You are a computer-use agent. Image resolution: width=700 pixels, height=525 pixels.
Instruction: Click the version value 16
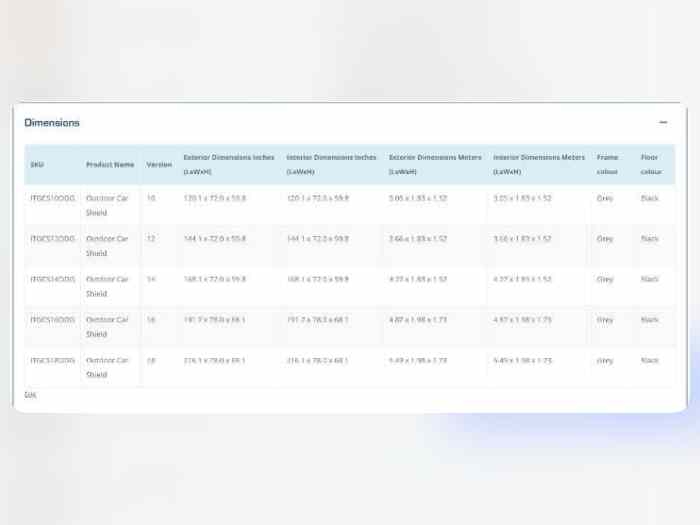[x=151, y=320]
